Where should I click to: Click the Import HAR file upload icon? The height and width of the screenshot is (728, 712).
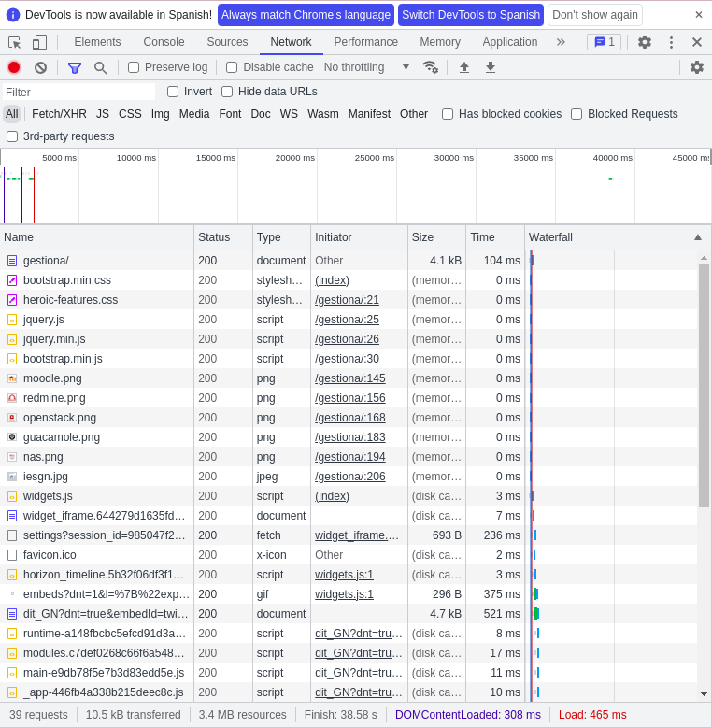coord(463,67)
